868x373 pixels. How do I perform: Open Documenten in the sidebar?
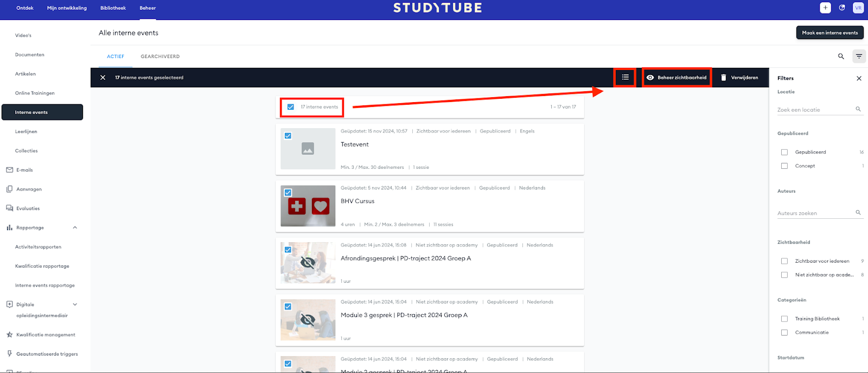(x=30, y=55)
